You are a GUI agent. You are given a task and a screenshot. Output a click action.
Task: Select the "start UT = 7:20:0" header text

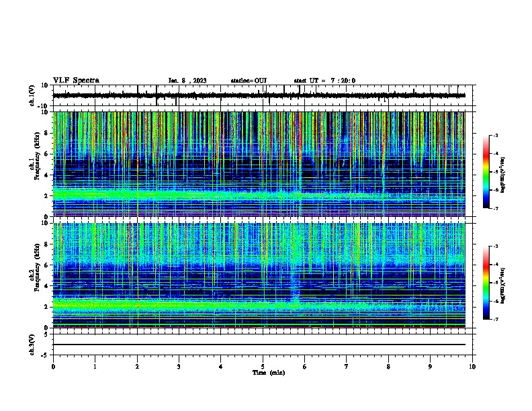[324, 81]
